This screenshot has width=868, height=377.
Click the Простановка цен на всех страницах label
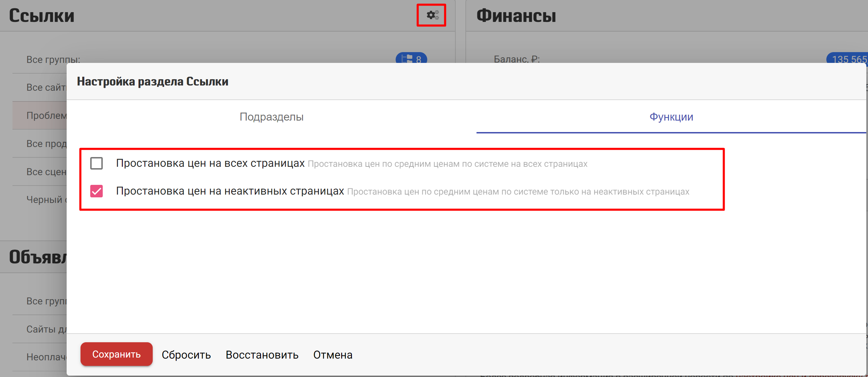click(x=210, y=163)
